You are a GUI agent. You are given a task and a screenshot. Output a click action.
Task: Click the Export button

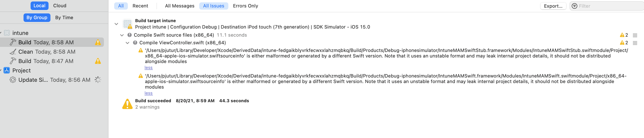coord(553,6)
